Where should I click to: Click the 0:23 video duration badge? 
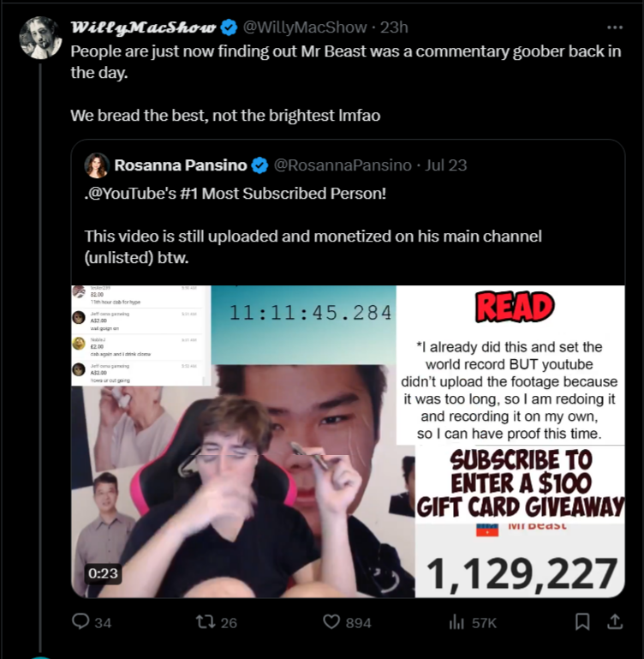click(103, 573)
